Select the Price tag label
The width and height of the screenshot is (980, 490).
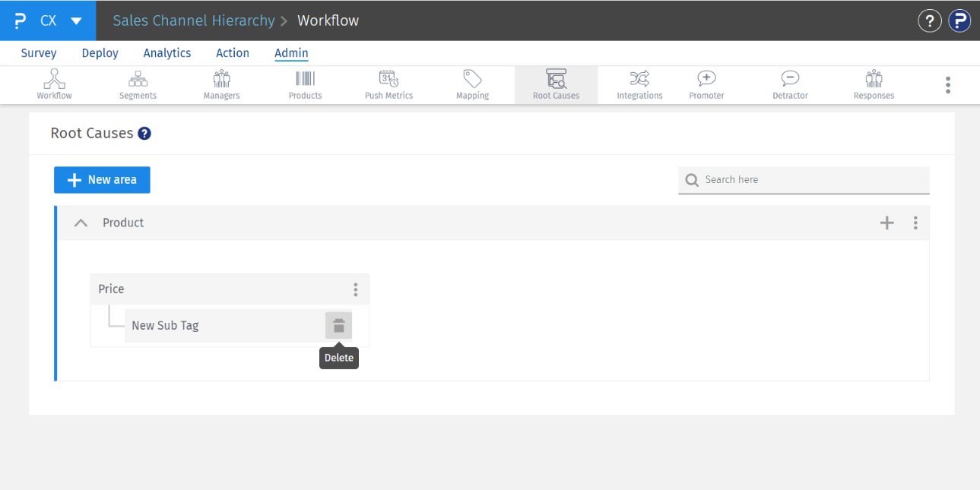coord(111,289)
